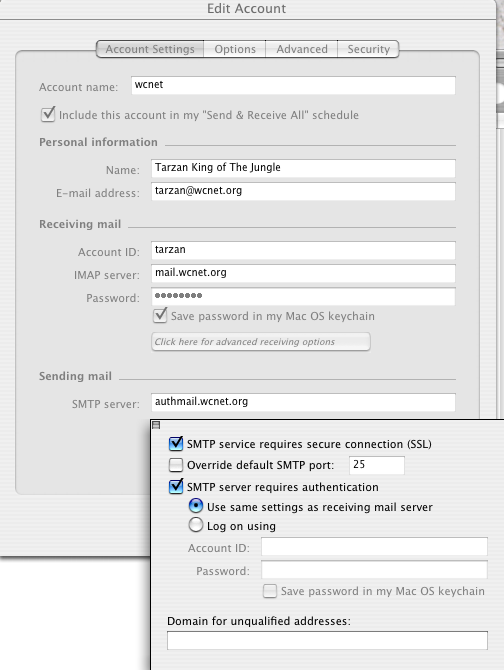This screenshot has width=504, height=670.
Task: Click the Domain for unqualified addresses field
Action: (x=327, y=641)
